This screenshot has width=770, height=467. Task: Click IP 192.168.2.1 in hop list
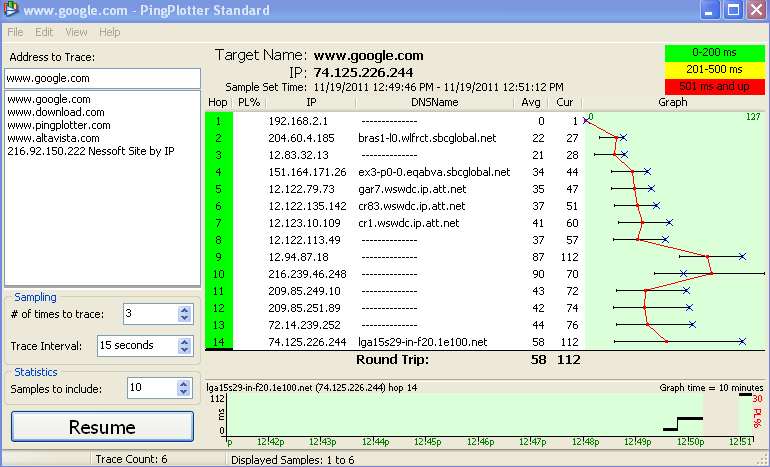tap(298, 121)
